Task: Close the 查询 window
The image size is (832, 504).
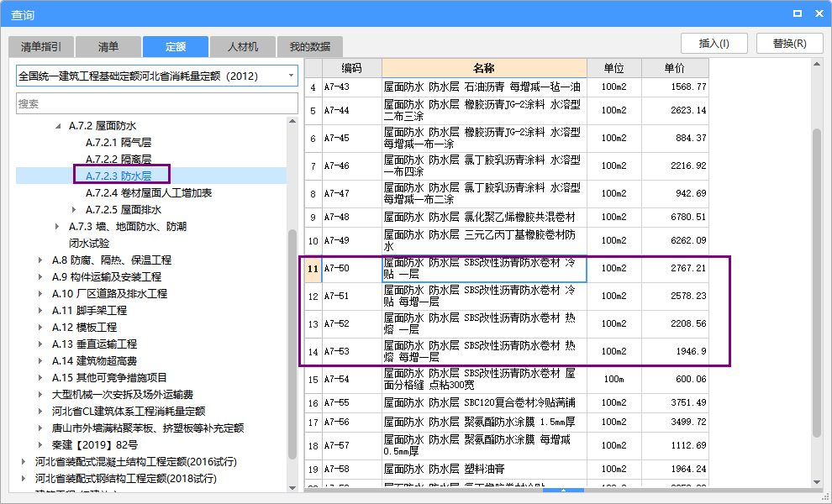Action: 819,13
